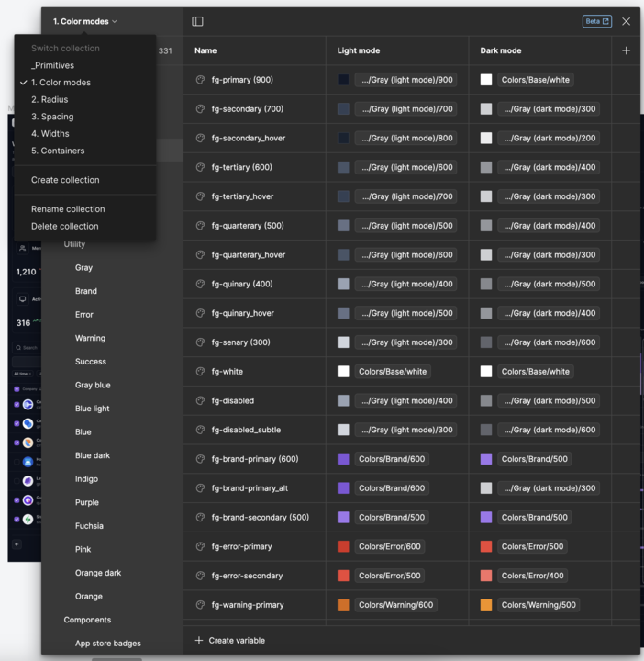Click the palette icon beside fg-white
Image resolution: width=644 pixels, height=661 pixels.
click(x=201, y=372)
